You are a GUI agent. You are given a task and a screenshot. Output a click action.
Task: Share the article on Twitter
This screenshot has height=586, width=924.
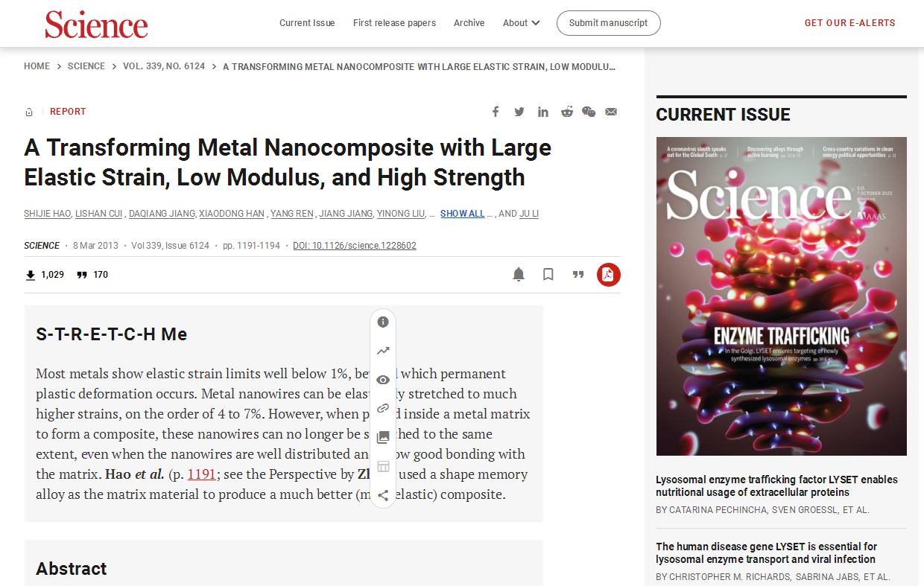click(519, 112)
